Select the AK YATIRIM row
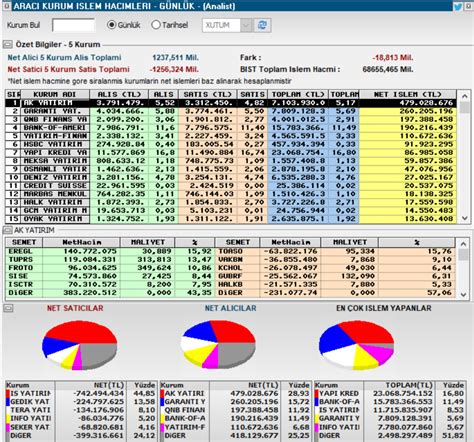 pyautogui.click(x=231, y=103)
